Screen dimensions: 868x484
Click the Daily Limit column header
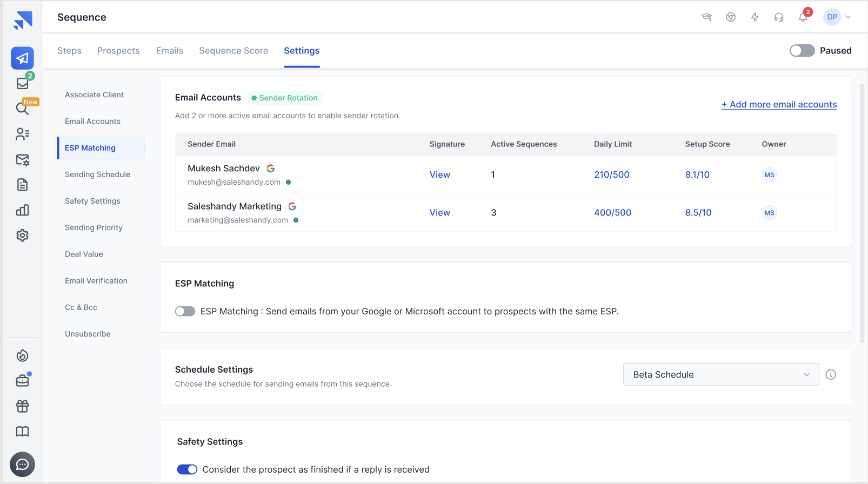(x=613, y=144)
